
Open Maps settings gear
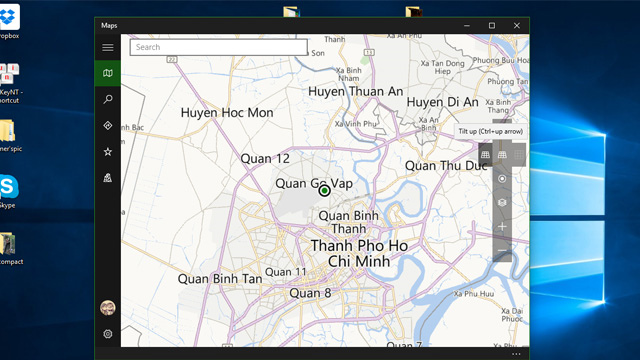[108, 334]
